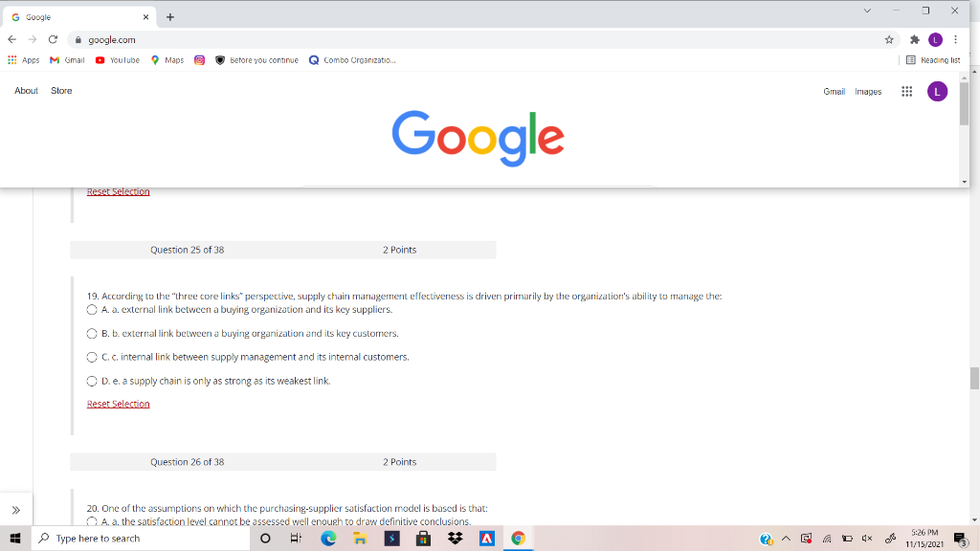Viewport: 980px width, 551px height.
Task: Open Images from the Google homepage
Action: click(870, 91)
